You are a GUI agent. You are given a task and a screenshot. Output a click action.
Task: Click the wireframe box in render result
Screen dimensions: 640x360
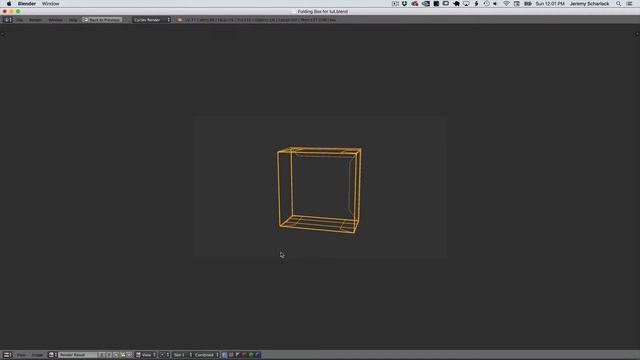pos(319,190)
